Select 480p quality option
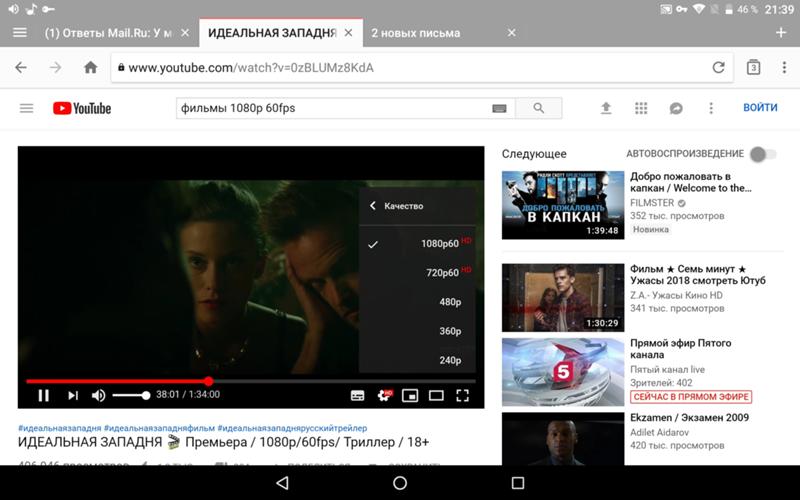Screen dimensions: 800x500 point(417,302)
